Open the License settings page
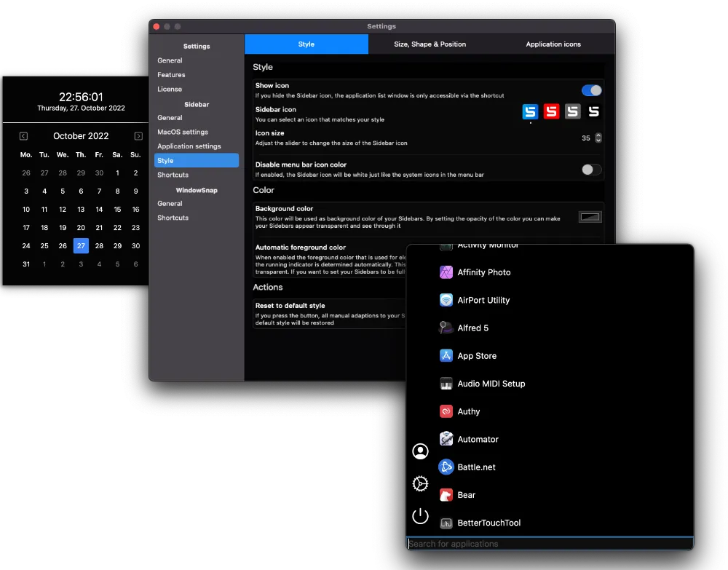Viewport: 728px width, 570px height. pos(169,89)
